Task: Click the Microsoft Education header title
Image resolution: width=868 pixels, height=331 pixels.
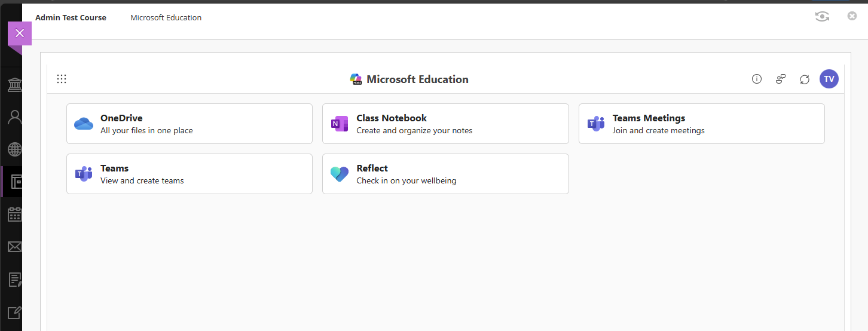Action: point(417,79)
